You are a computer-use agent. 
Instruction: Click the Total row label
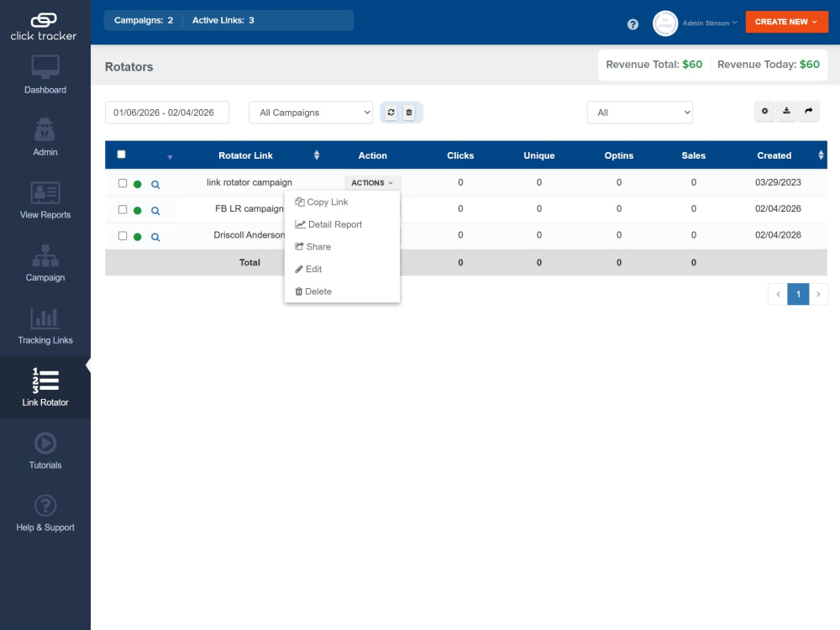tap(249, 262)
